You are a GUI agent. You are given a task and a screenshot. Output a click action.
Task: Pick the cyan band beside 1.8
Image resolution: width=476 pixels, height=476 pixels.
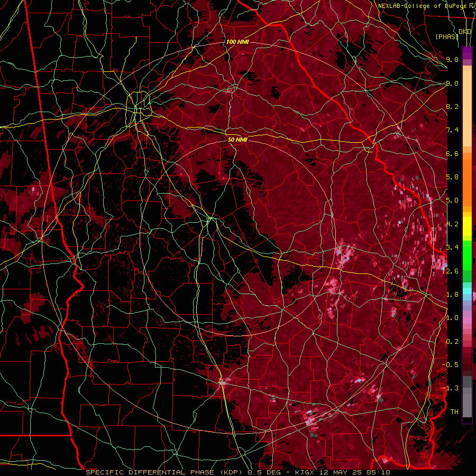coord(467,291)
